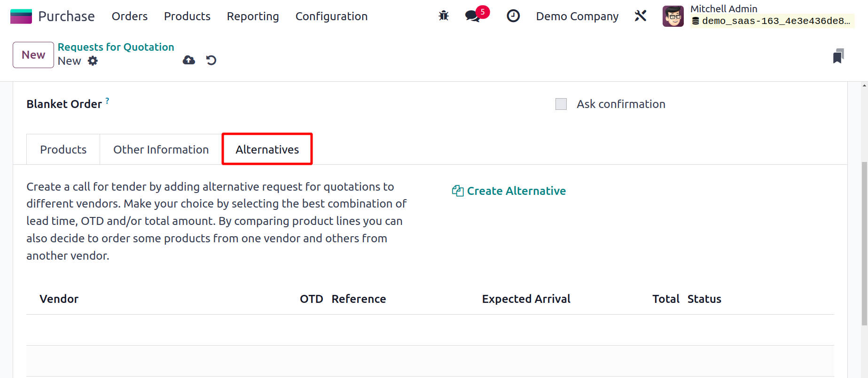Open the activities clock icon
Screen dimensions: 868x378
513,16
